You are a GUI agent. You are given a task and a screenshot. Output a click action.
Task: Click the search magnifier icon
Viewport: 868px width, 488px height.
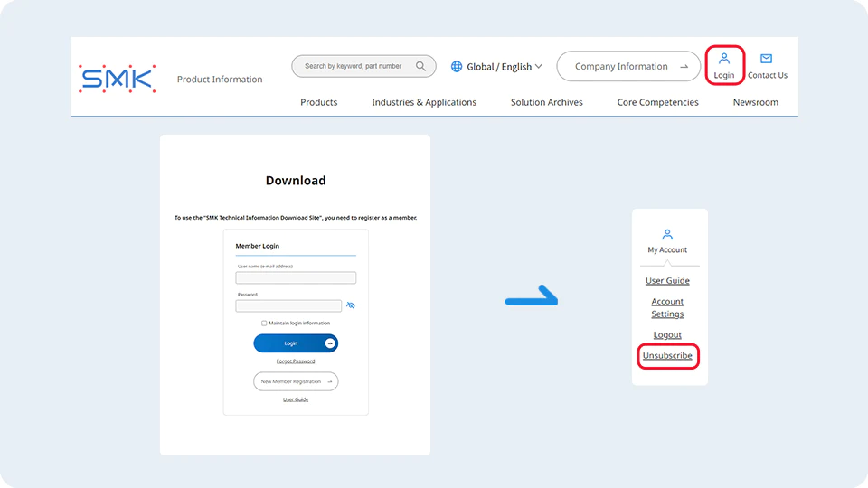(x=420, y=66)
